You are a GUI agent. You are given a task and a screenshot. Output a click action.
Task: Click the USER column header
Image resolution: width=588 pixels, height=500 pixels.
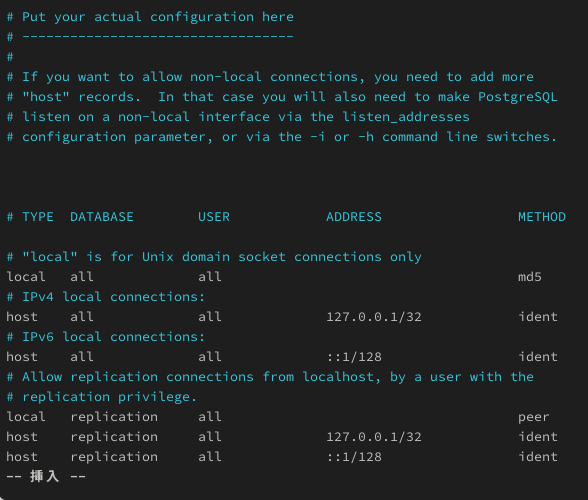214,217
